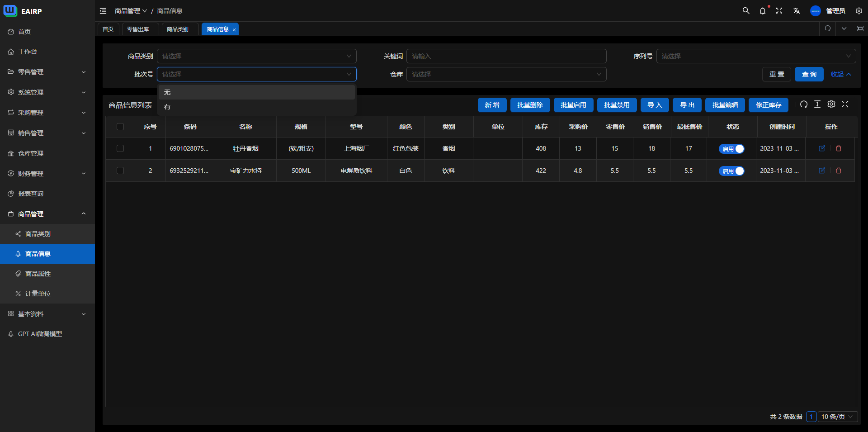
Task: Open table column settings gear icon
Action: click(x=831, y=104)
